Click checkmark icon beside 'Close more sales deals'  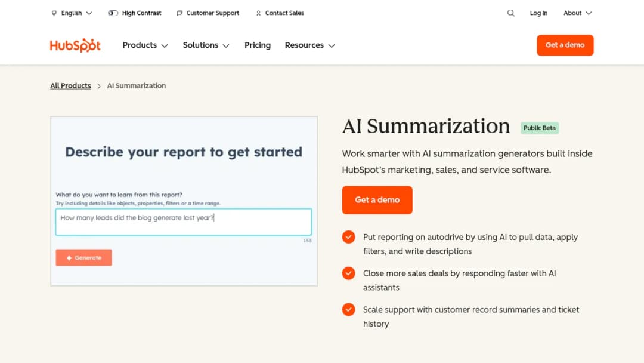[348, 273]
